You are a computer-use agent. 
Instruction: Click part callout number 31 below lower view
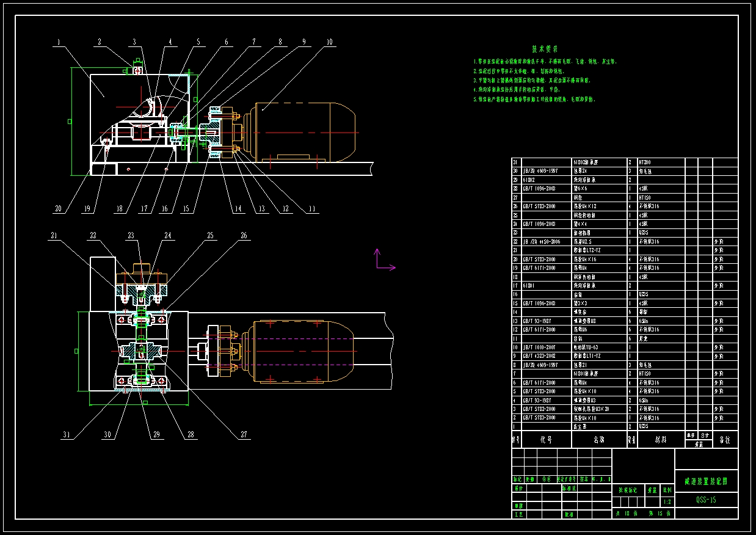[68, 435]
